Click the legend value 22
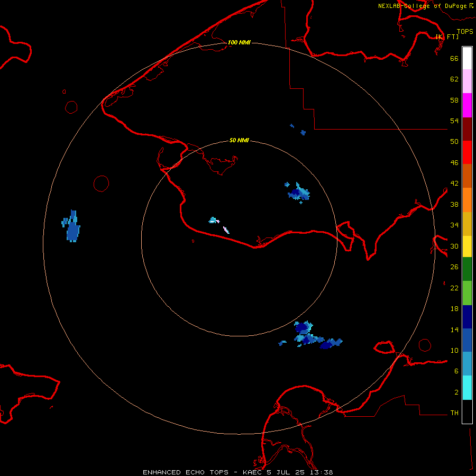This screenshot has width=476, height=476. click(454, 288)
